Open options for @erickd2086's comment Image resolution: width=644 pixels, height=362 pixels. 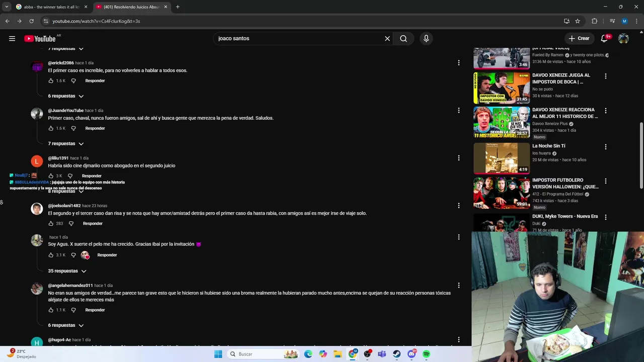458,63
